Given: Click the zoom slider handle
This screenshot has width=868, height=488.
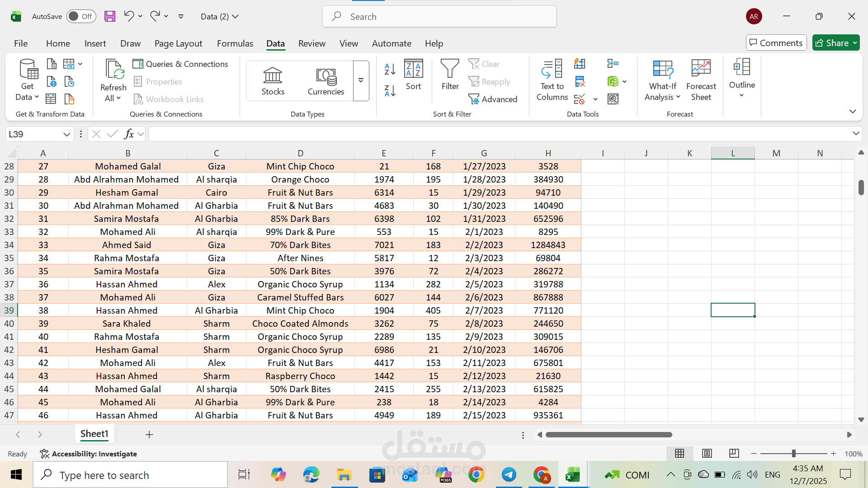Looking at the screenshot, I should (x=793, y=453).
